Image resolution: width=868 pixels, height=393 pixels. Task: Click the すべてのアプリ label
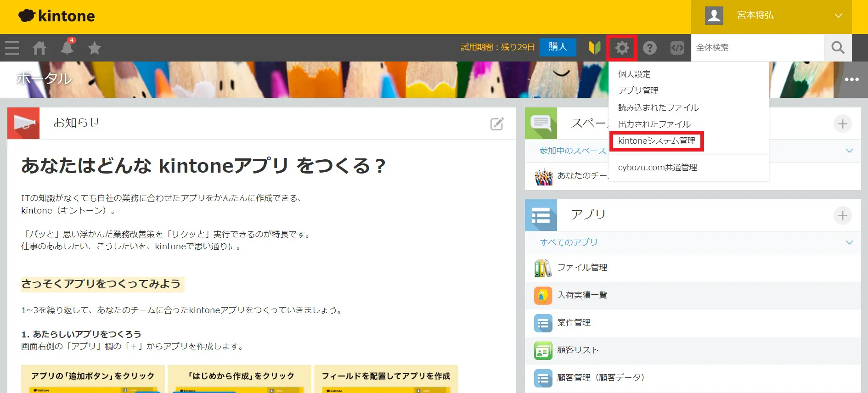[569, 242]
